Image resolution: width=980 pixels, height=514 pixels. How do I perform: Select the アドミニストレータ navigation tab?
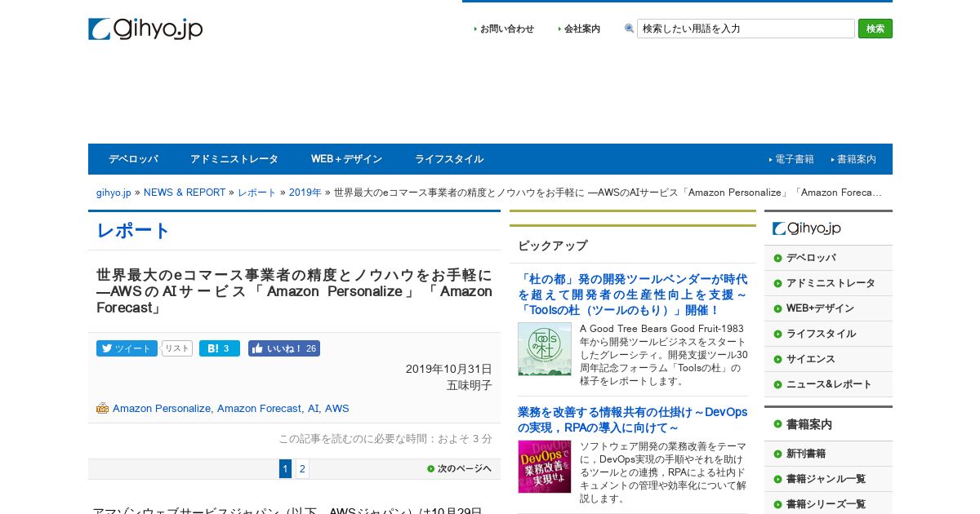coord(234,159)
